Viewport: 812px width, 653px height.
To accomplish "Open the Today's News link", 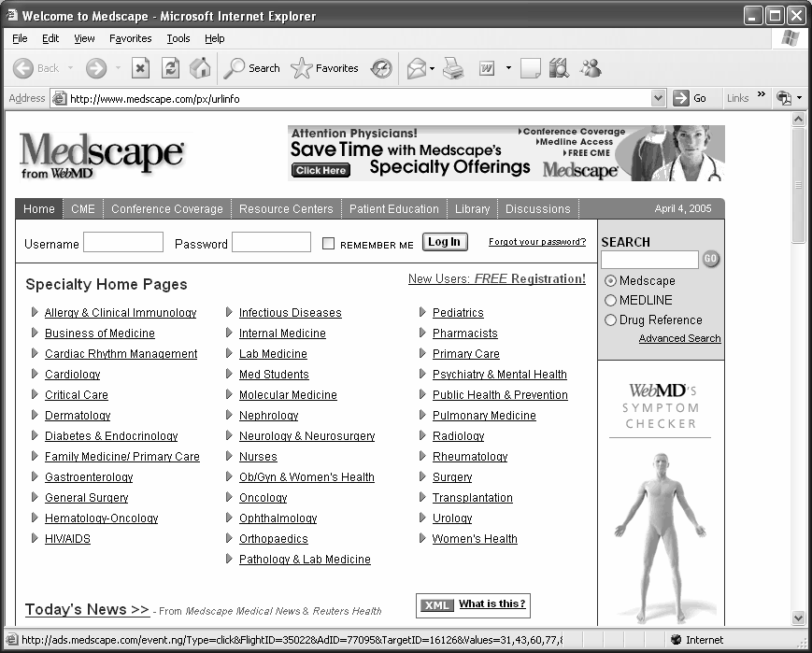I will pos(87,609).
